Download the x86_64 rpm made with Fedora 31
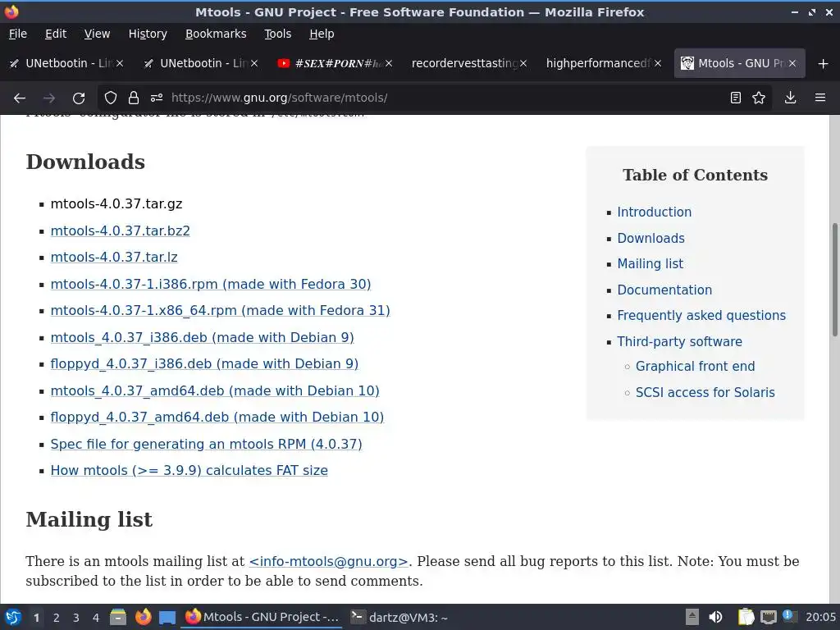The image size is (840, 630). coord(220,310)
